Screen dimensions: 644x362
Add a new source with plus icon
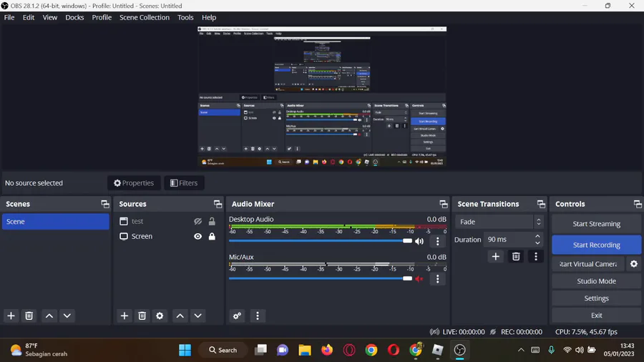click(124, 315)
